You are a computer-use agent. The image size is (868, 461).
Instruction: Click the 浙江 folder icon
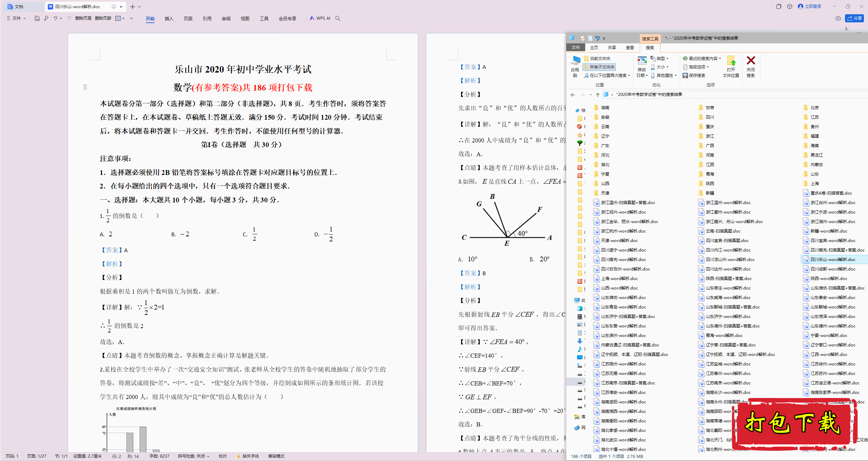tap(701, 136)
